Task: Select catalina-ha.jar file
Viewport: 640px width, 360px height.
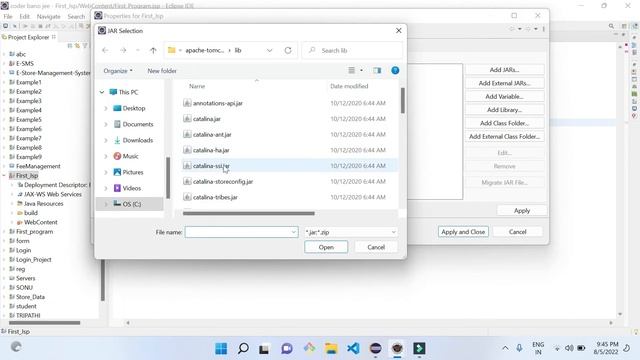Action: coord(211,150)
